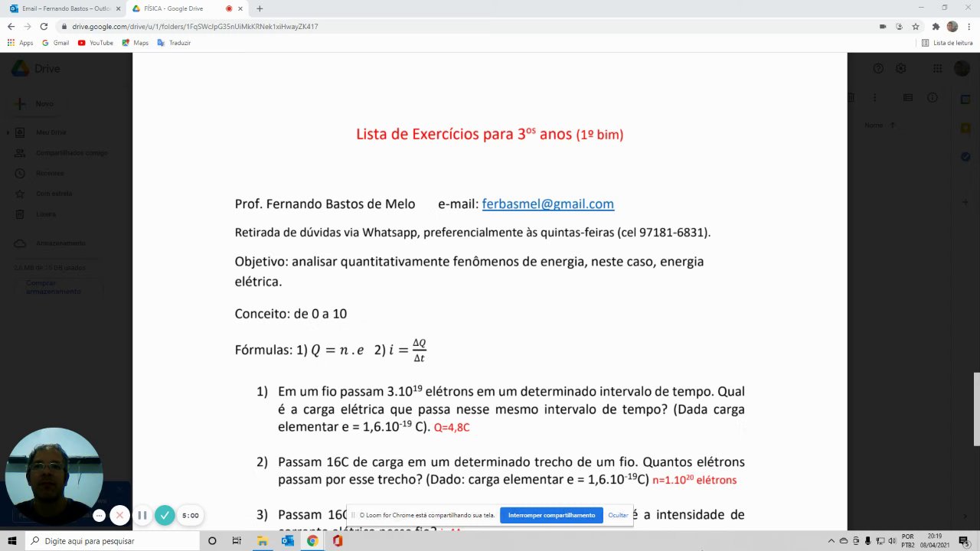
Task: Open the Maps bookmark
Action: pyautogui.click(x=136, y=43)
